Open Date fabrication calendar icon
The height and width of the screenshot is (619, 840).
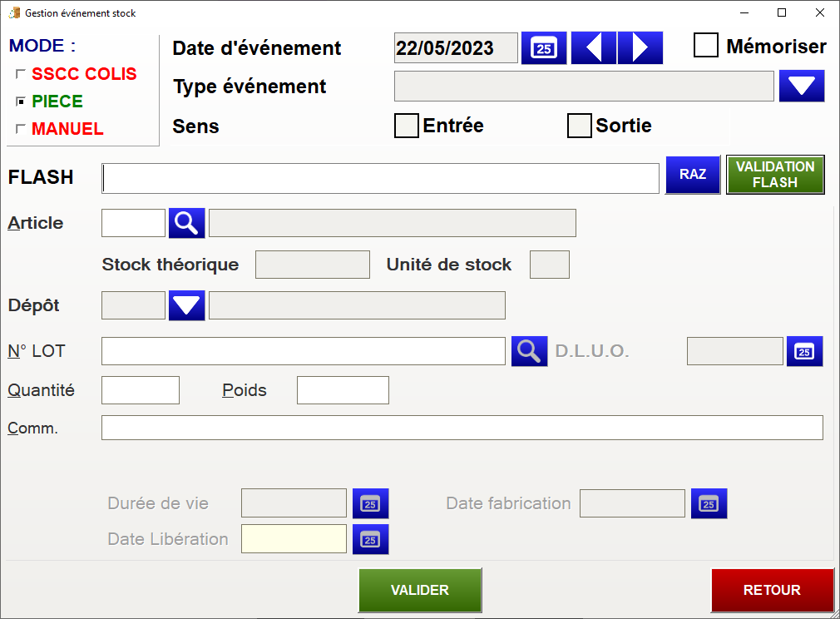[709, 503]
